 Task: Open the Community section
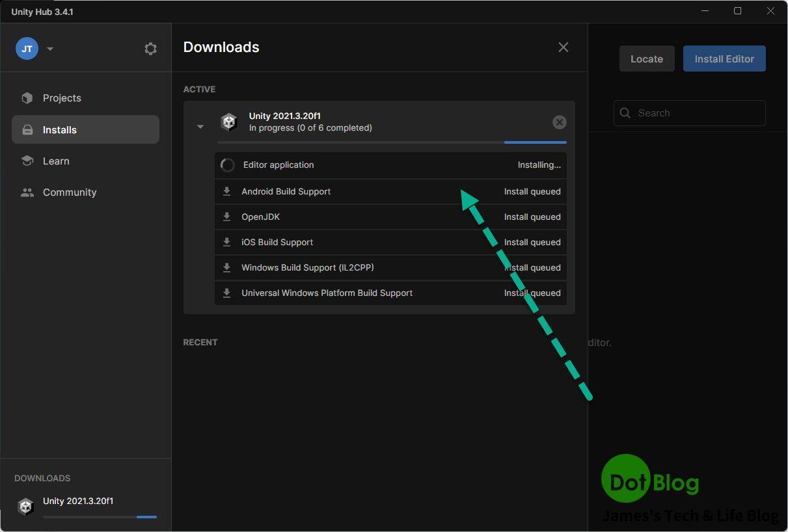(x=69, y=193)
